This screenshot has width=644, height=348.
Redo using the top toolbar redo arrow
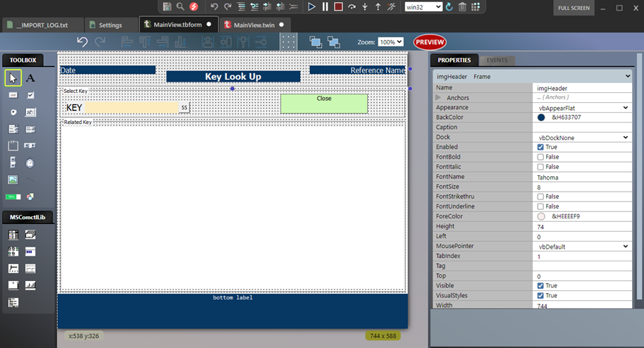pos(228,6)
